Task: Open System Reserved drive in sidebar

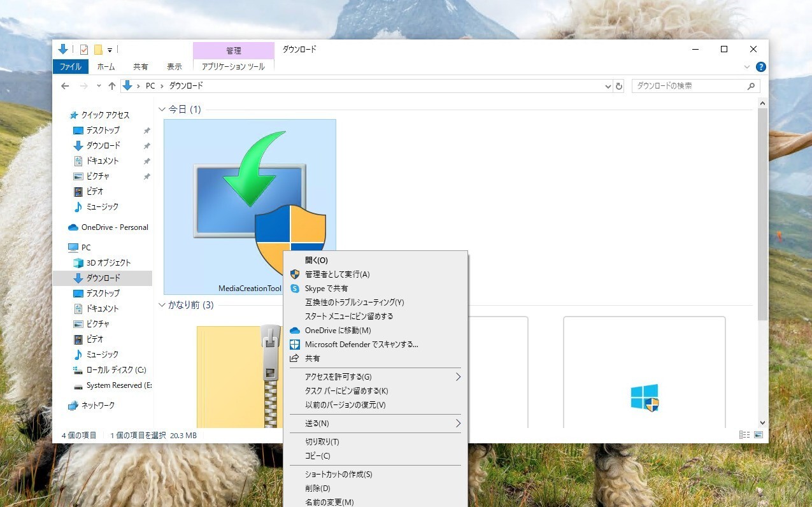Action: 119,385
